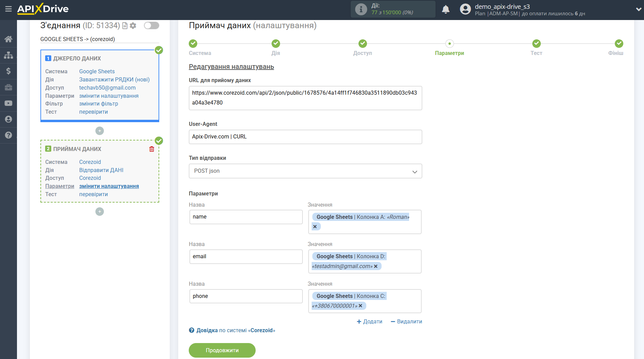Go to the Параметри step
This screenshot has height=359, width=644.
(449, 43)
